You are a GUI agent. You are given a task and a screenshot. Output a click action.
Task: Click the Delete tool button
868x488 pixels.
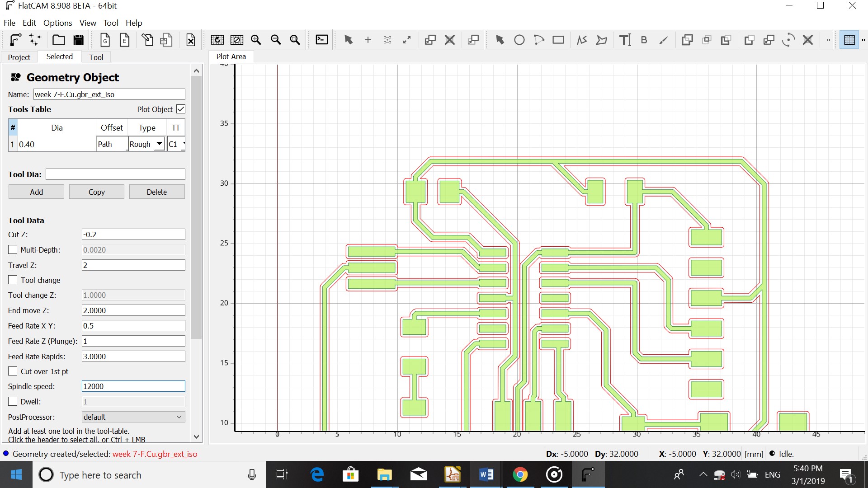click(x=156, y=192)
